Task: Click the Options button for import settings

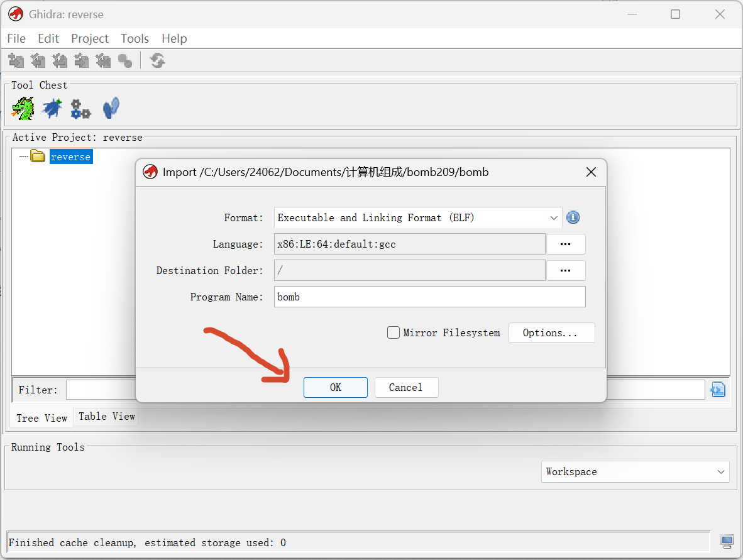Action: 551,332
